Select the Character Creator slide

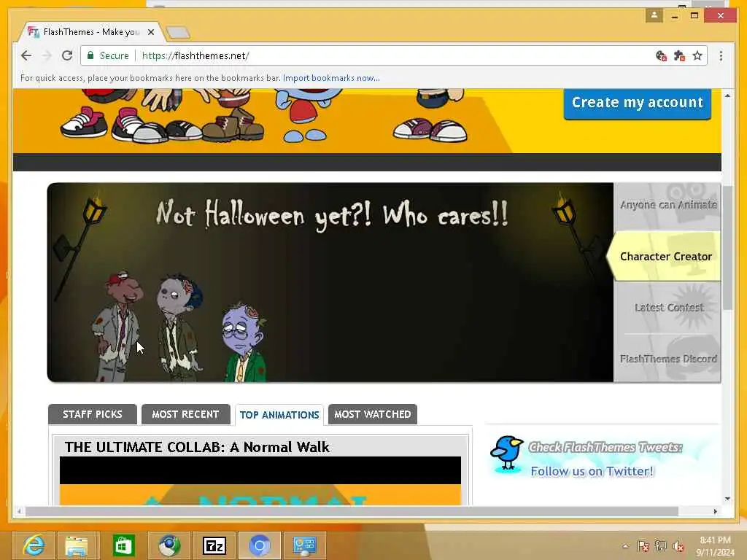point(664,256)
